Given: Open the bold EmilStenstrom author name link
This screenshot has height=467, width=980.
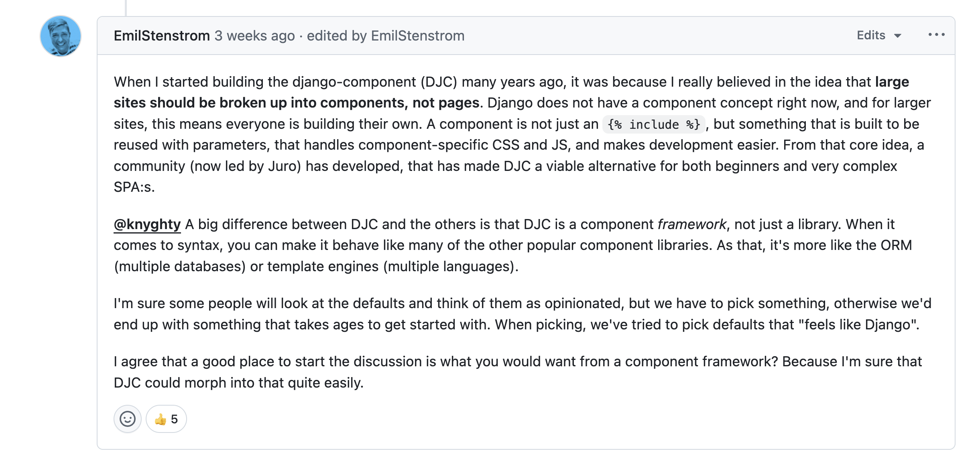Looking at the screenshot, I should pos(162,36).
